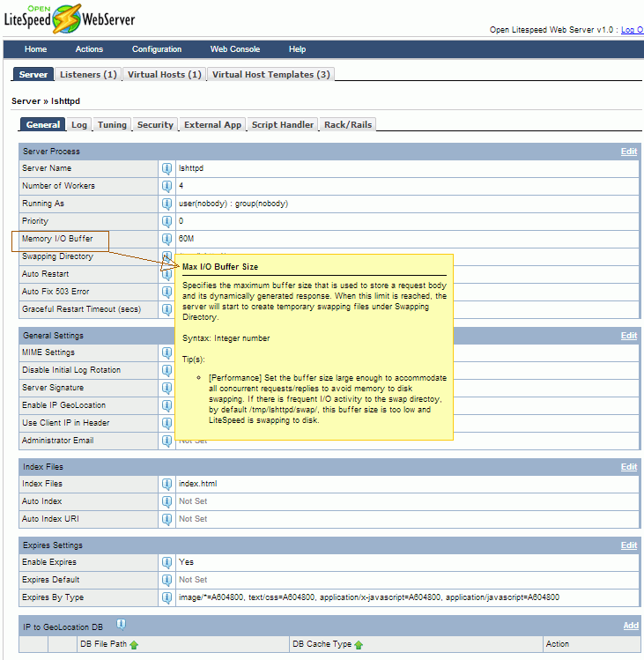644x660 pixels.
Task: Click Add link in IP to GeoLocation DB
Action: pyautogui.click(x=630, y=626)
